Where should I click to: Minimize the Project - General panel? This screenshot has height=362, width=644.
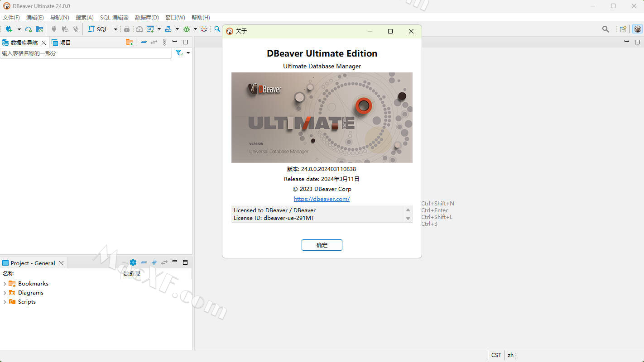click(x=175, y=262)
